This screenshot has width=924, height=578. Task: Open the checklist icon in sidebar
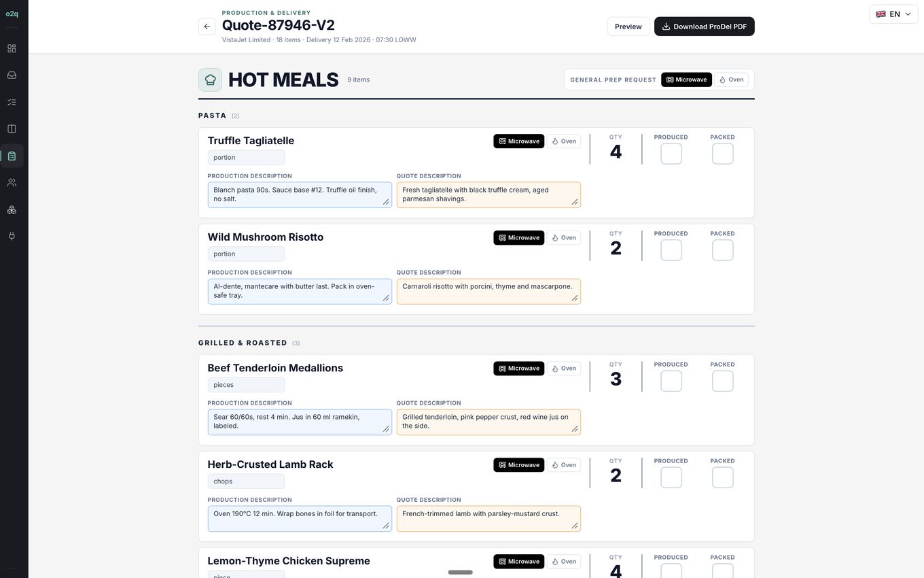tap(12, 102)
